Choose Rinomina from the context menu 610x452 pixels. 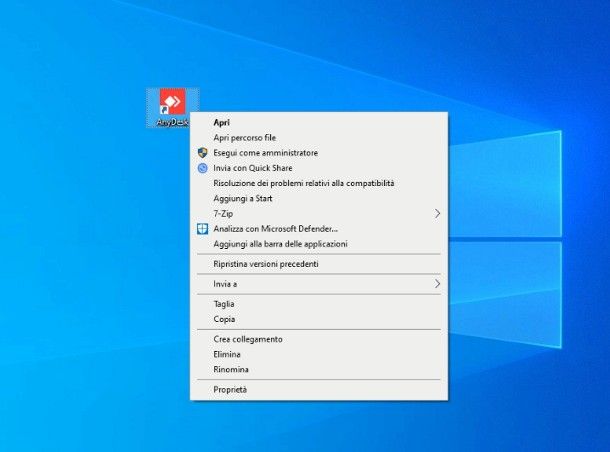(x=319, y=370)
